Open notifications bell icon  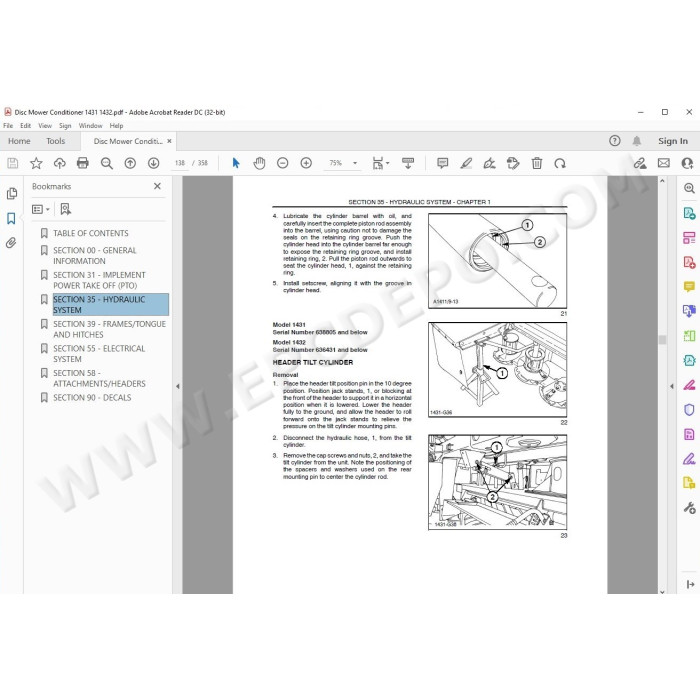pyautogui.click(x=637, y=141)
